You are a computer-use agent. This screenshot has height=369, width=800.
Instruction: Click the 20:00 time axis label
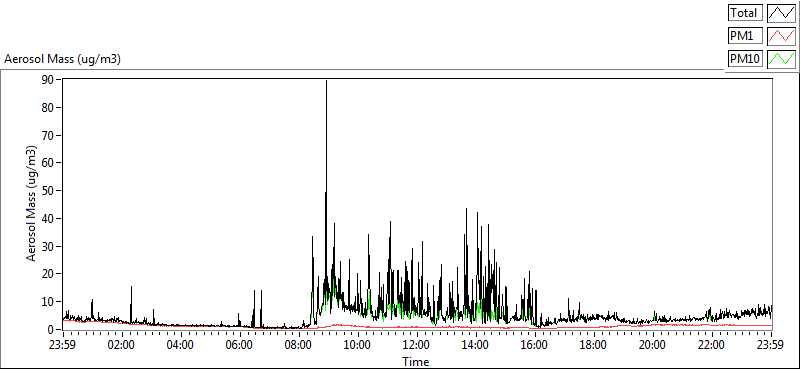click(654, 344)
